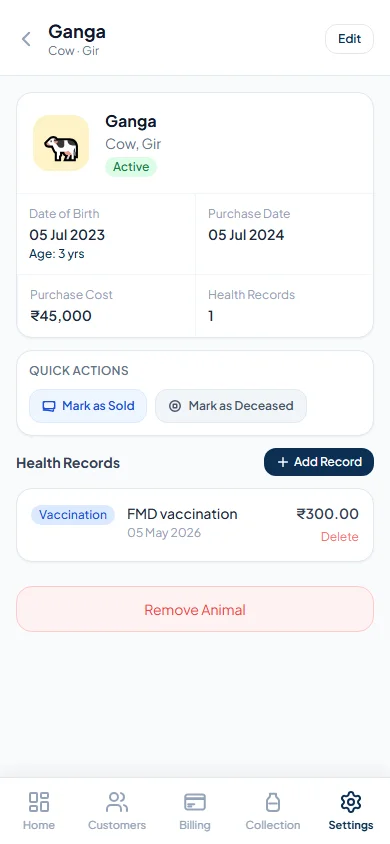The image size is (390, 844).
Task: Tap the cow avatar icon
Action: (61, 143)
